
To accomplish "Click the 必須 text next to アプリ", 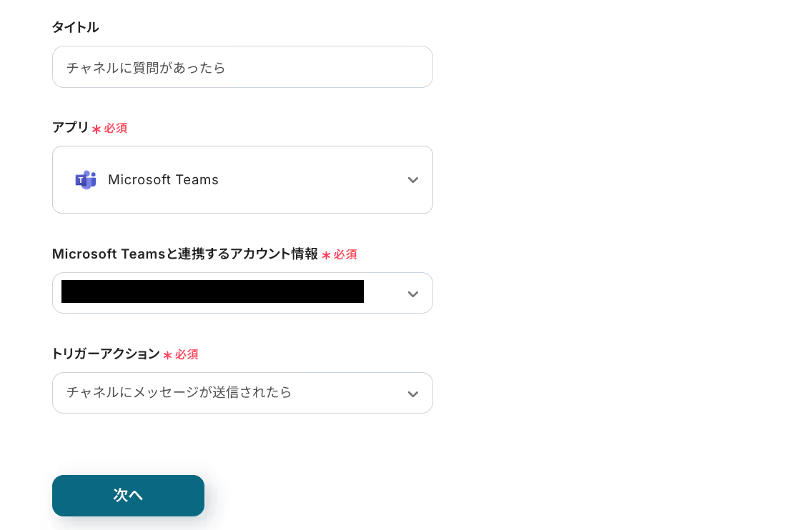I will pyautogui.click(x=116, y=129).
